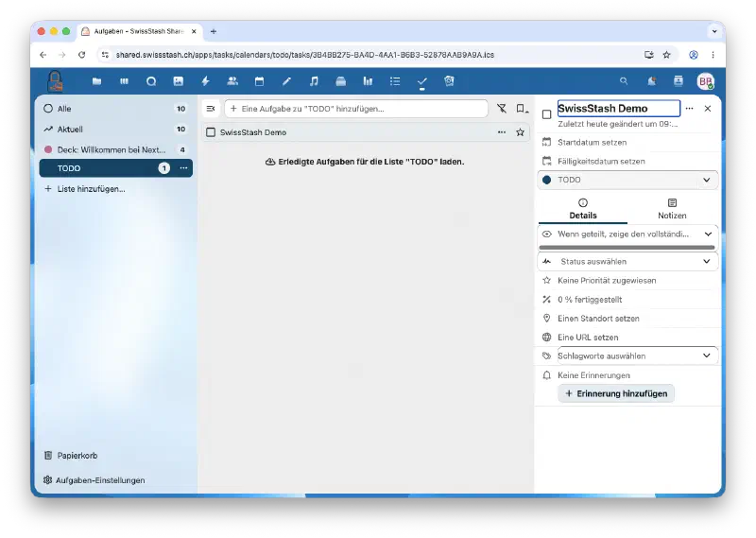
Task: Click the Keine Erinnerungen row
Action: point(627,375)
